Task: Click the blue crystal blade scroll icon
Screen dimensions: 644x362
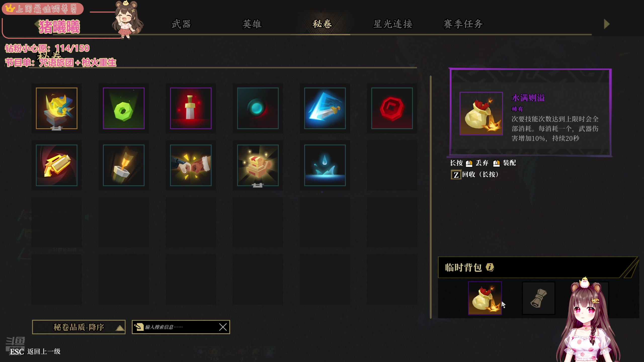Action: click(x=325, y=108)
